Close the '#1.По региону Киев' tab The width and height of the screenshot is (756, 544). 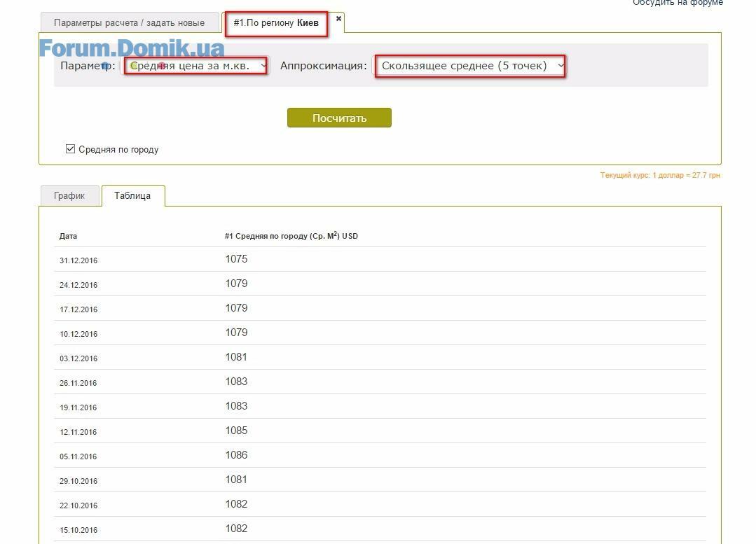click(x=338, y=18)
